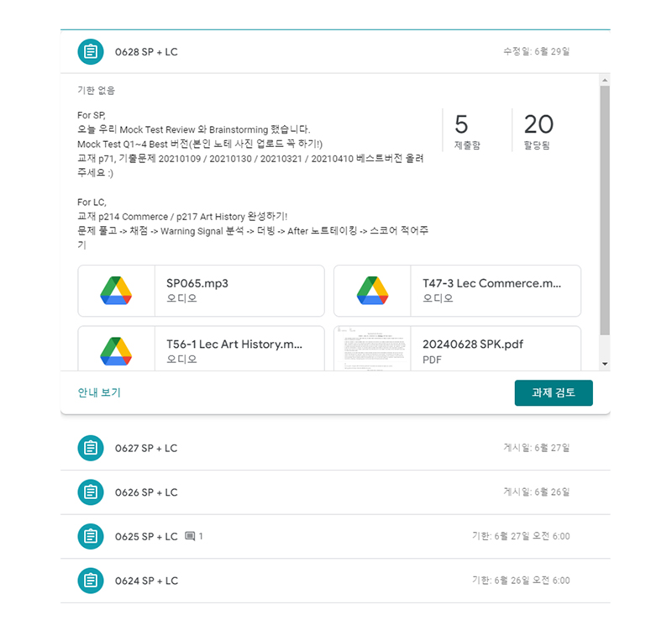The width and height of the screenshot is (672, 631).
Task: Open the 안내 보기 link
Action: click(x=99, y=392)
